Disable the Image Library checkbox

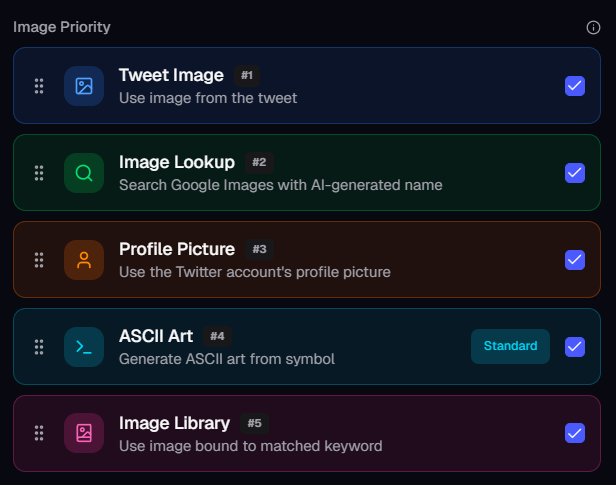[575, 433]
